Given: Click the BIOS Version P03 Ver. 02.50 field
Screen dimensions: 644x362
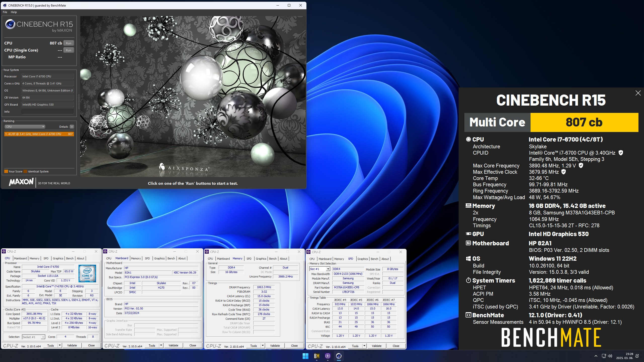Looking at the screenshot, I should point(161,308).
